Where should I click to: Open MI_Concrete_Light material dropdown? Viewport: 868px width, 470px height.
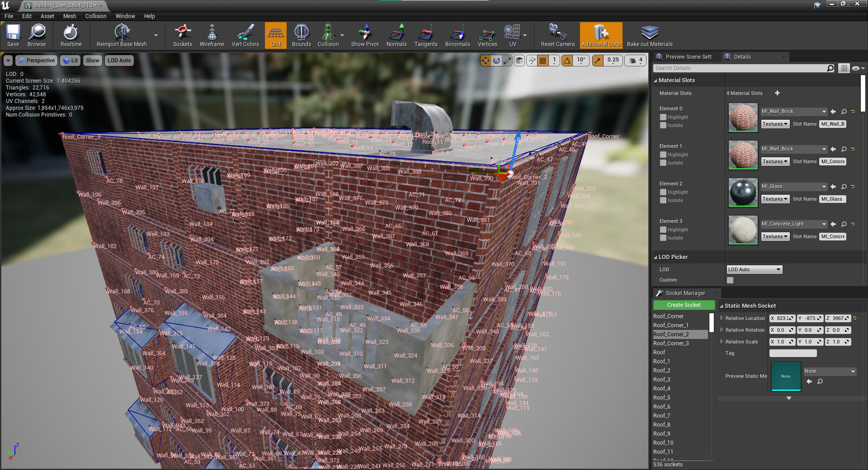point(794,224)
